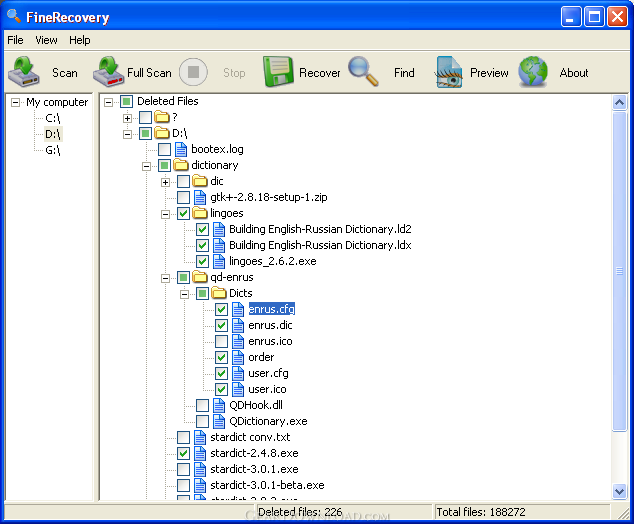Click the About button label
Viewport: 634px width, 524px height.
[574, 73]
